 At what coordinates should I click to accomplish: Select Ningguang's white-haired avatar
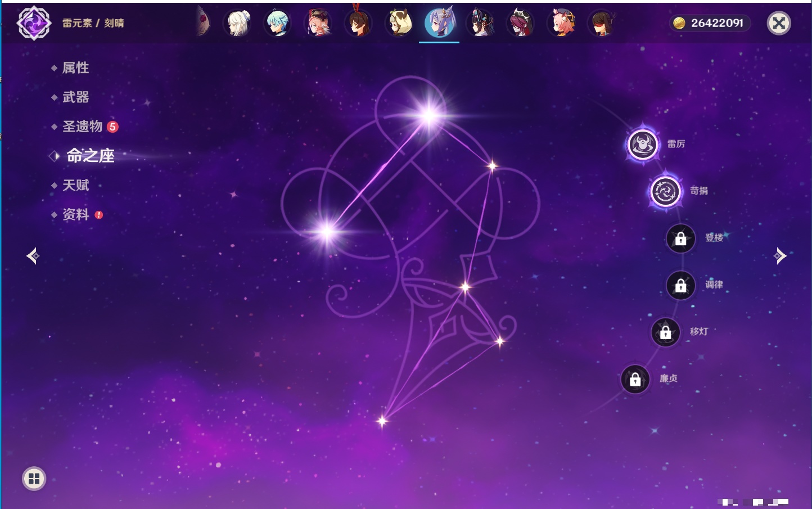[237, 23]
